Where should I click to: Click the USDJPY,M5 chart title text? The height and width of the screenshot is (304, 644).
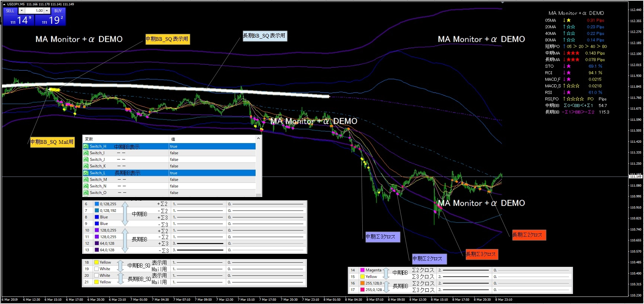pos(16,4)
